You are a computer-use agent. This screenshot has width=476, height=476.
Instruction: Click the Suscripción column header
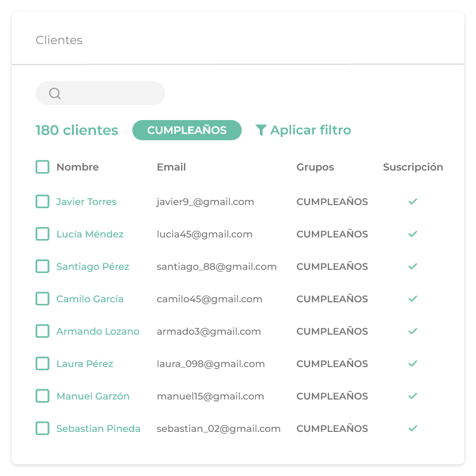[413, 167]
